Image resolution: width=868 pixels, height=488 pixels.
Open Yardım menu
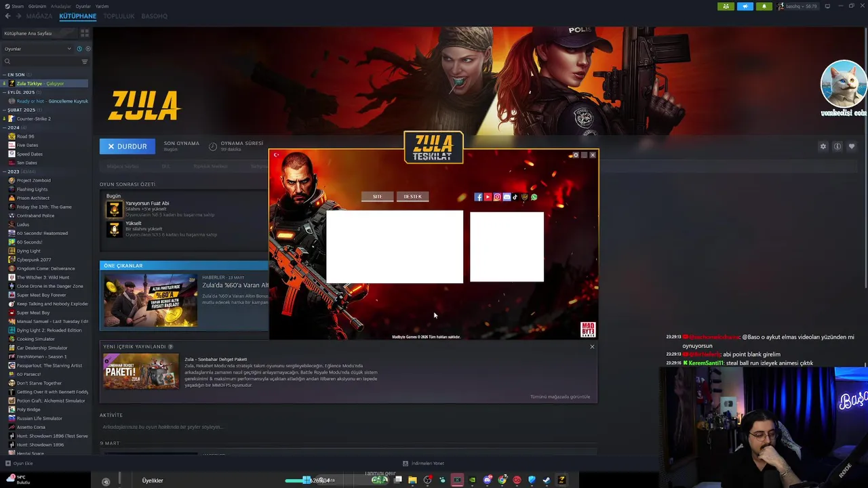click(x=102, y=6)
